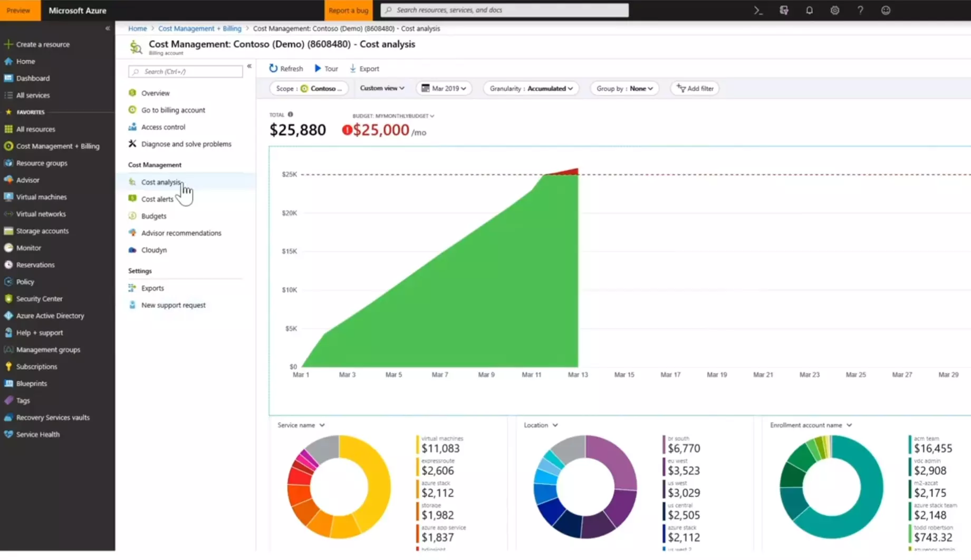Collapse the left portal sidebar

[x=108, y=28]
